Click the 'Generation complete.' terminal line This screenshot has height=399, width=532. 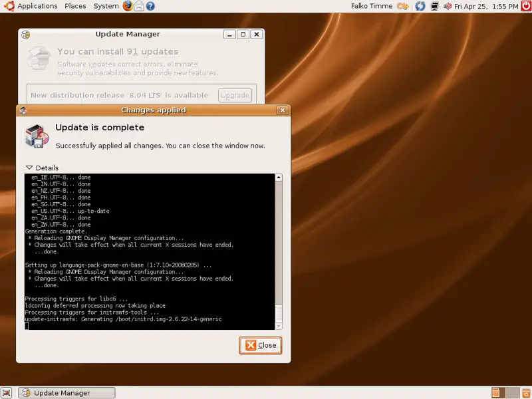point(56,231)
